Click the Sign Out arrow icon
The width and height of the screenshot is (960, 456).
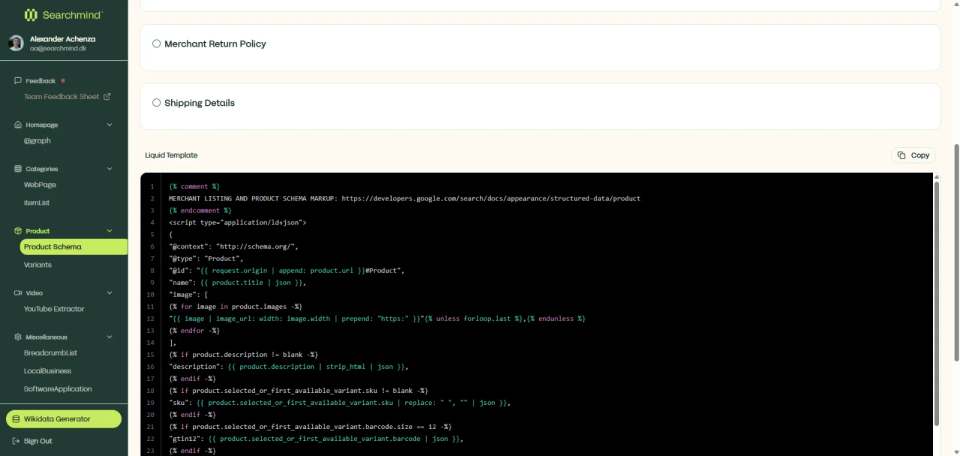pos(16,441)
